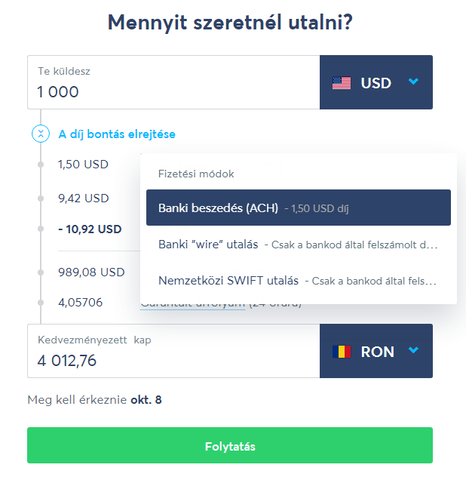Hide fee details via 'A díj bontás elrejtése'
This screenshot has height=480, width=466.
(117, 134)
